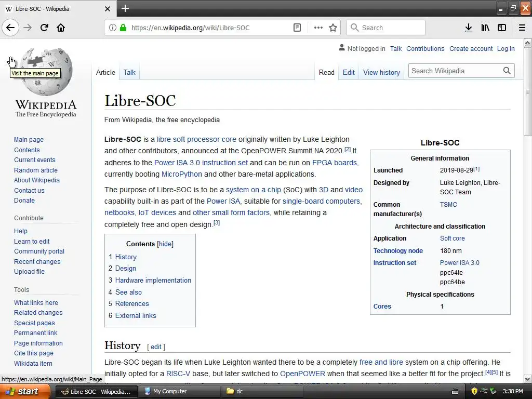
Task: Open Community portal link
Action: (39, 251)
